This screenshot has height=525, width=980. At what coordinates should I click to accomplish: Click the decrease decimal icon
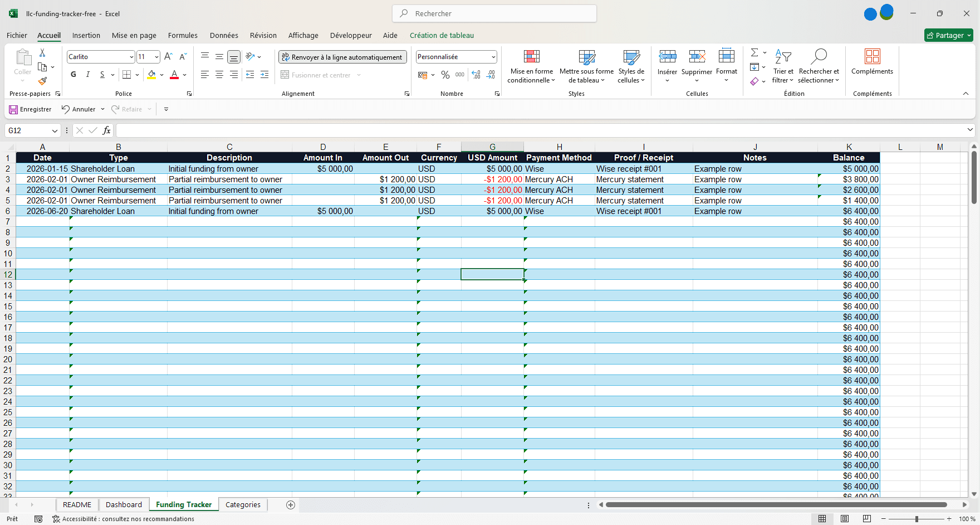coord(491,75)
